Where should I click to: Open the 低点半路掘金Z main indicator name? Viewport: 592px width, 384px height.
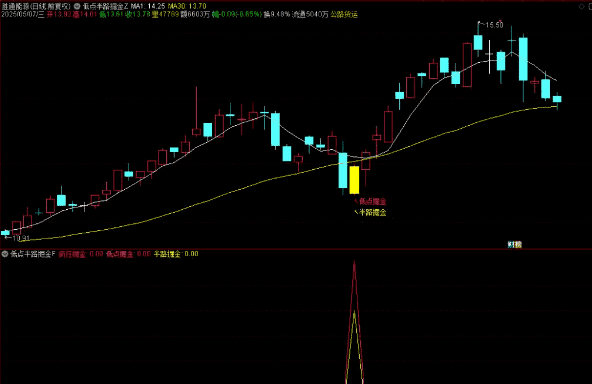coord(105,6)
